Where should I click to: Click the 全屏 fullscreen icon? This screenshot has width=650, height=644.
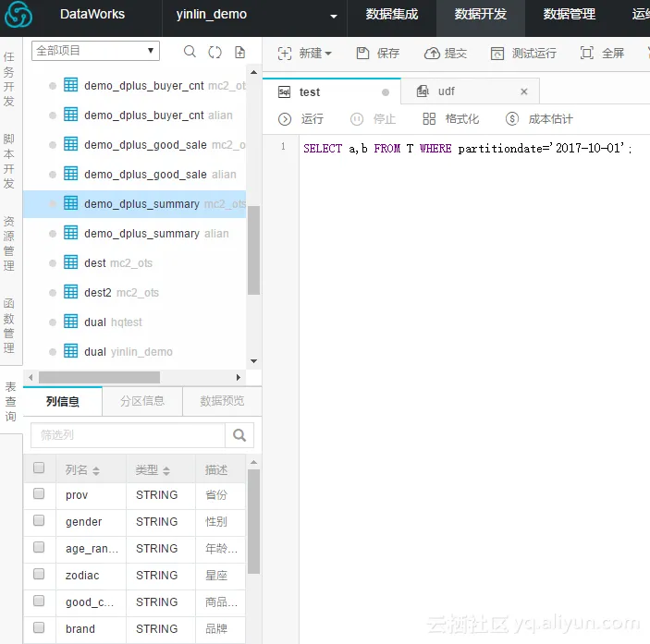coord(587,53)
